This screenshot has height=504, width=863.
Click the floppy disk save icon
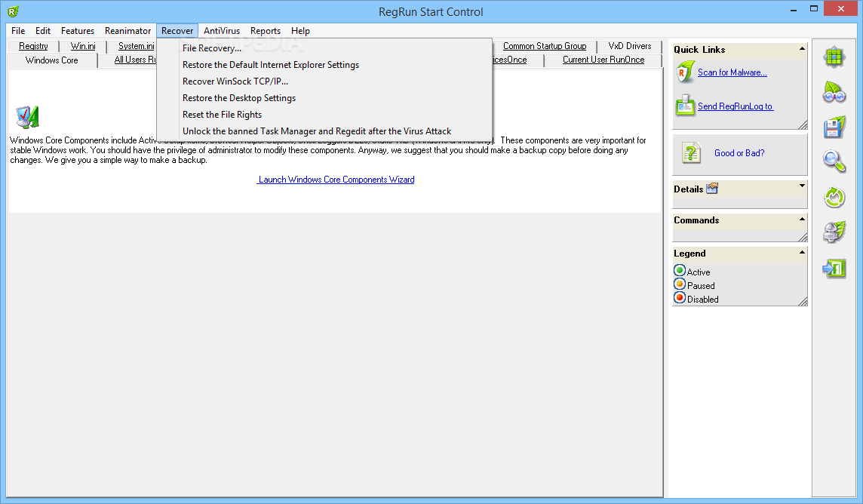click(834, 127)
